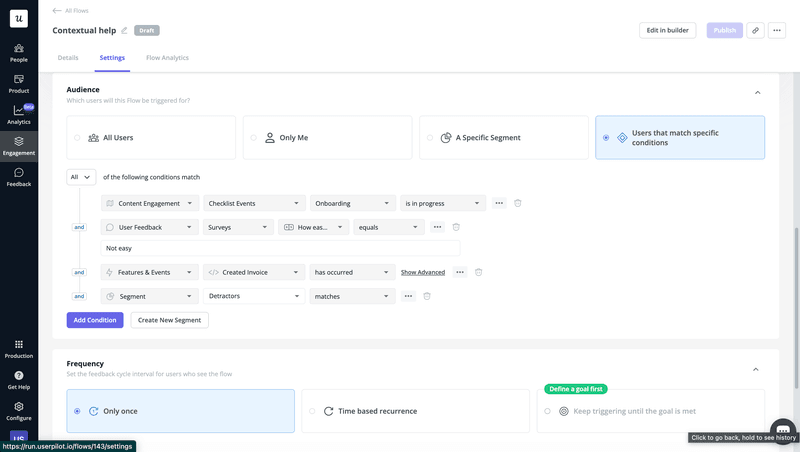Viewport: 800px width, 452px height.
Task: Click the Create New Segment button
Action: tap(169, 320)
